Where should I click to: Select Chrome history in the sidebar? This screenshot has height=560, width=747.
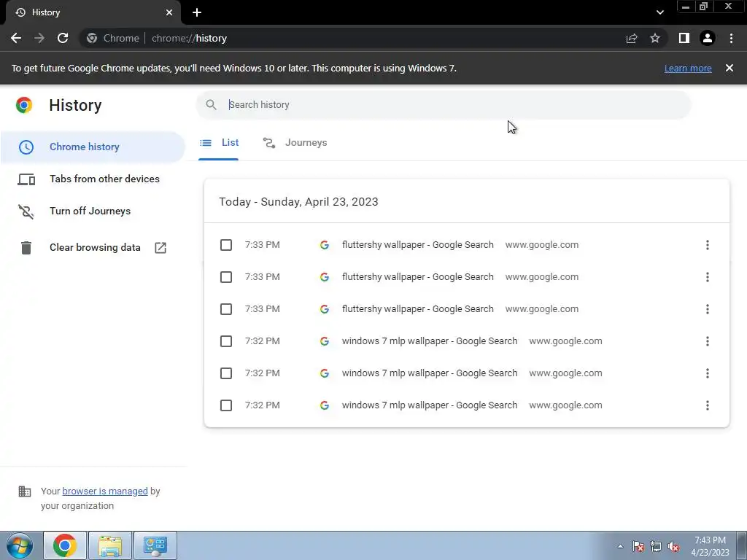93,147
